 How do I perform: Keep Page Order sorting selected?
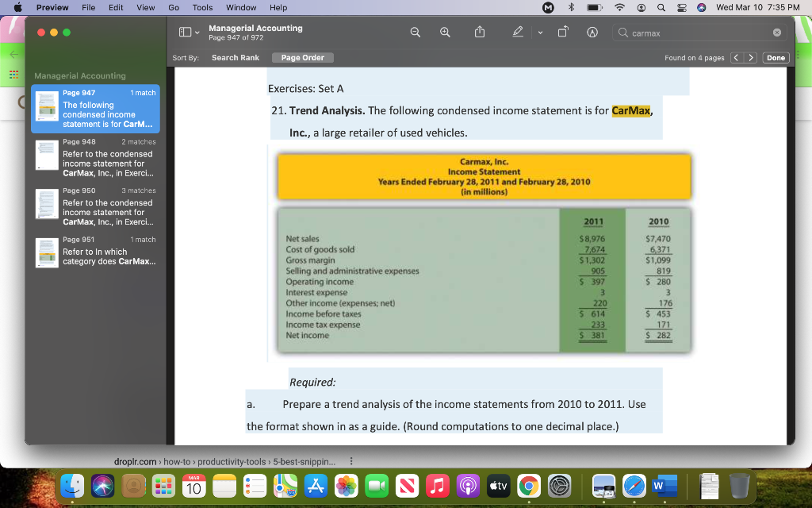point(304,57)
